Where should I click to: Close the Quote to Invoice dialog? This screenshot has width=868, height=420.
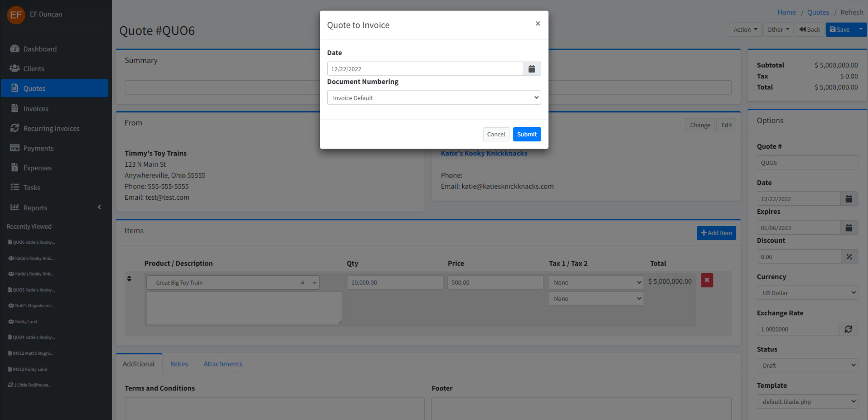[537, 24]
